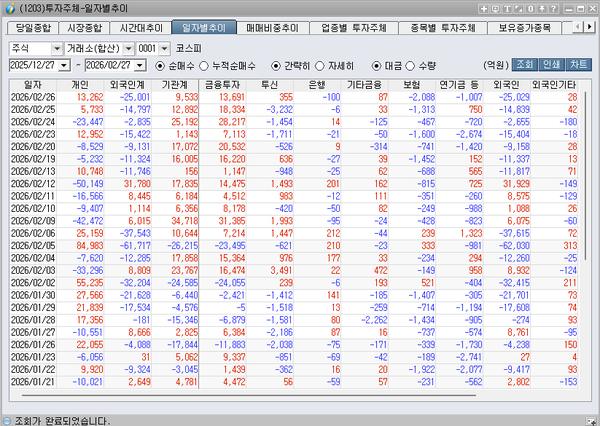600x426 pixels.
Task: Click 금융투자 value 28,217
Action: (x=232, y=122)
